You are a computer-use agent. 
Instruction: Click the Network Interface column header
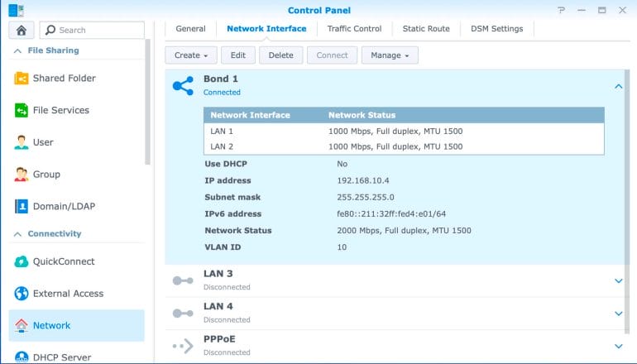pos(250,115)
